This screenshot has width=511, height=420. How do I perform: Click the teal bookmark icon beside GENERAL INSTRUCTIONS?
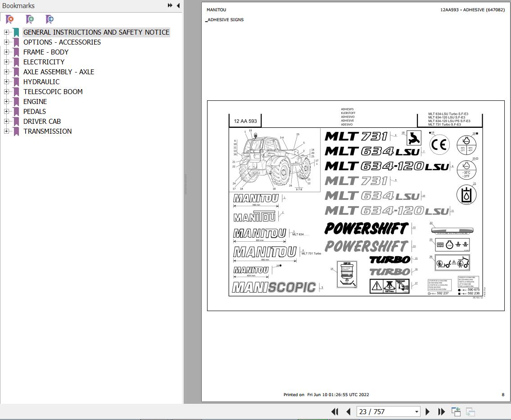tap(16, 32)
